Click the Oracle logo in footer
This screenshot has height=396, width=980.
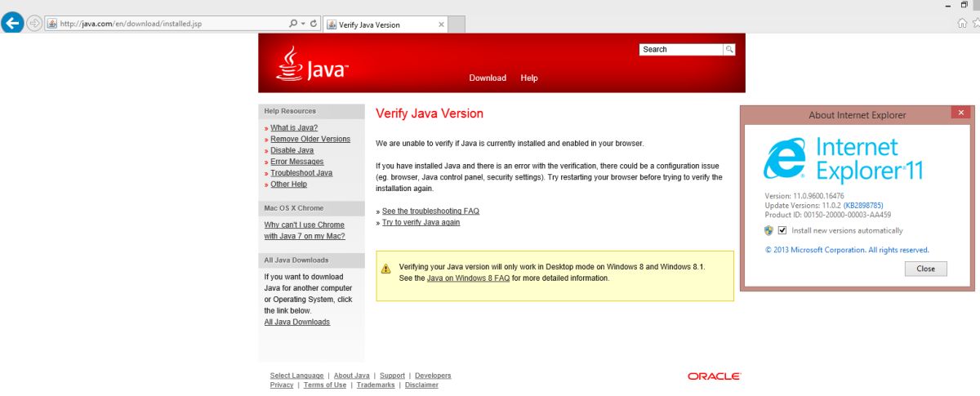[715, 376]
